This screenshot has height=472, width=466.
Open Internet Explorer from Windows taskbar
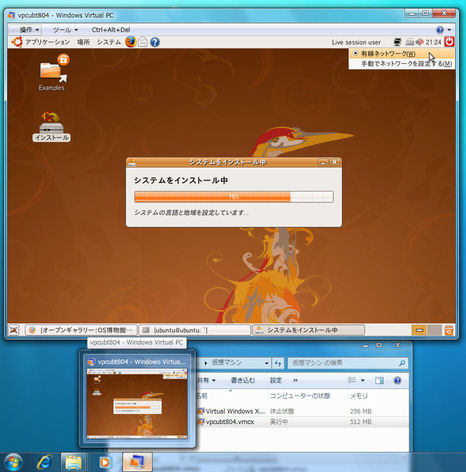pos(44,462)
